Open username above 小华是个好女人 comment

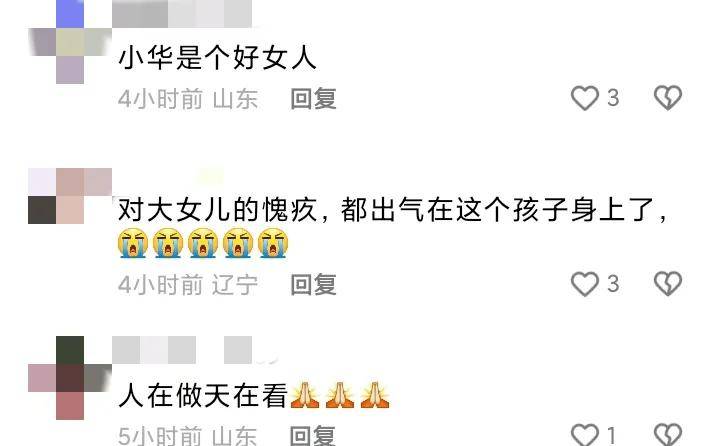182,14
